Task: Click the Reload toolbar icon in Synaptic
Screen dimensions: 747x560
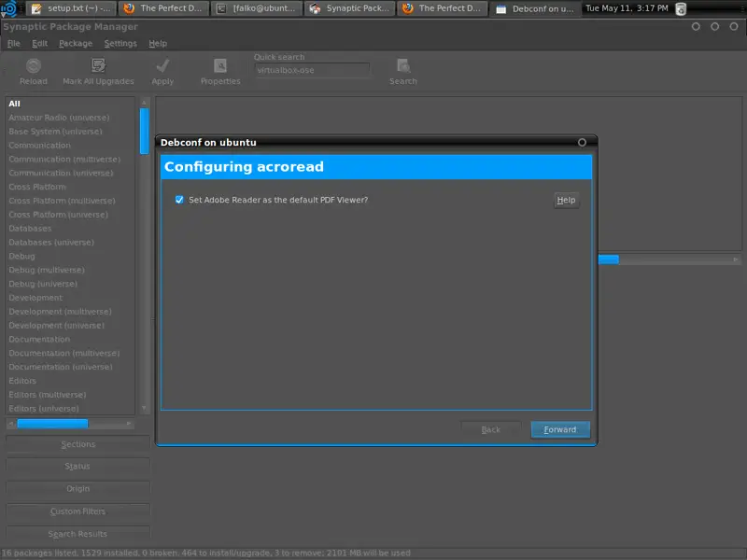Action: 34,65
